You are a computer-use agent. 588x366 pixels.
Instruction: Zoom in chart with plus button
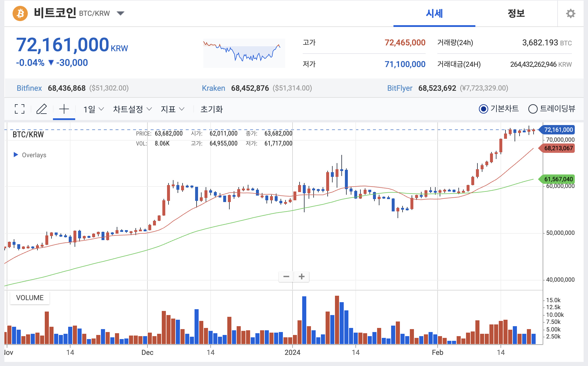[302, 276]
